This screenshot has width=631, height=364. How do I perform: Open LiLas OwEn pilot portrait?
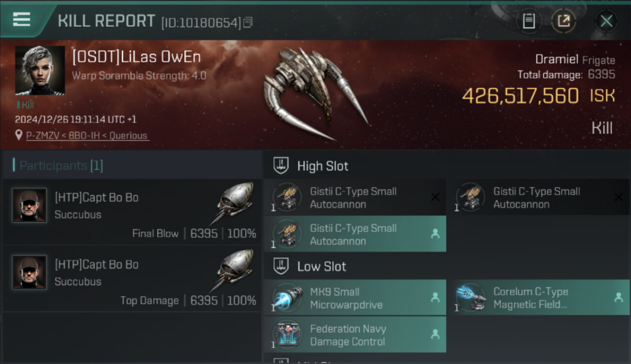pos(40,70)
